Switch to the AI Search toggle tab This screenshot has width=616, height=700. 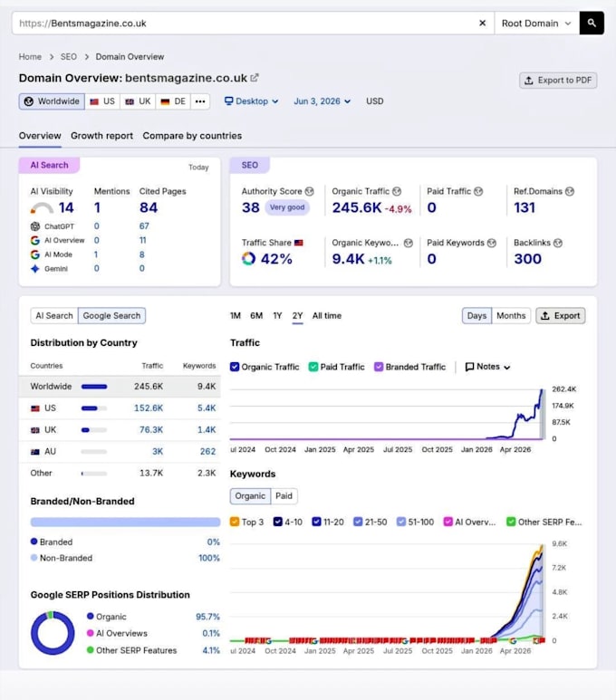coord(54,316)
